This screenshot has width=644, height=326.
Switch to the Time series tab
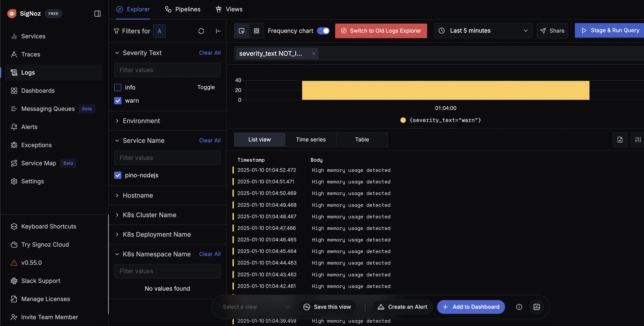[x=311, y=139]
